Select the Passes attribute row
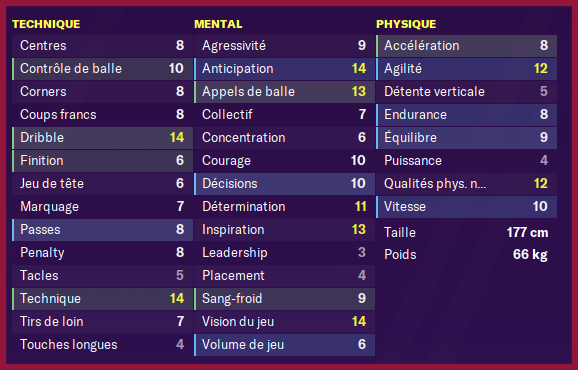This screenshot has width=578, height=370. pos(102,230)
